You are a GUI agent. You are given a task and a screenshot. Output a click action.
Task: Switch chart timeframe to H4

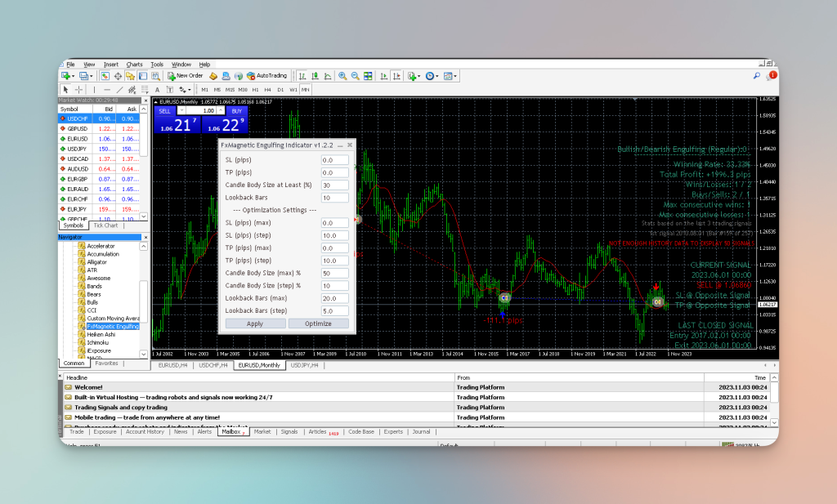click(269, 87)
